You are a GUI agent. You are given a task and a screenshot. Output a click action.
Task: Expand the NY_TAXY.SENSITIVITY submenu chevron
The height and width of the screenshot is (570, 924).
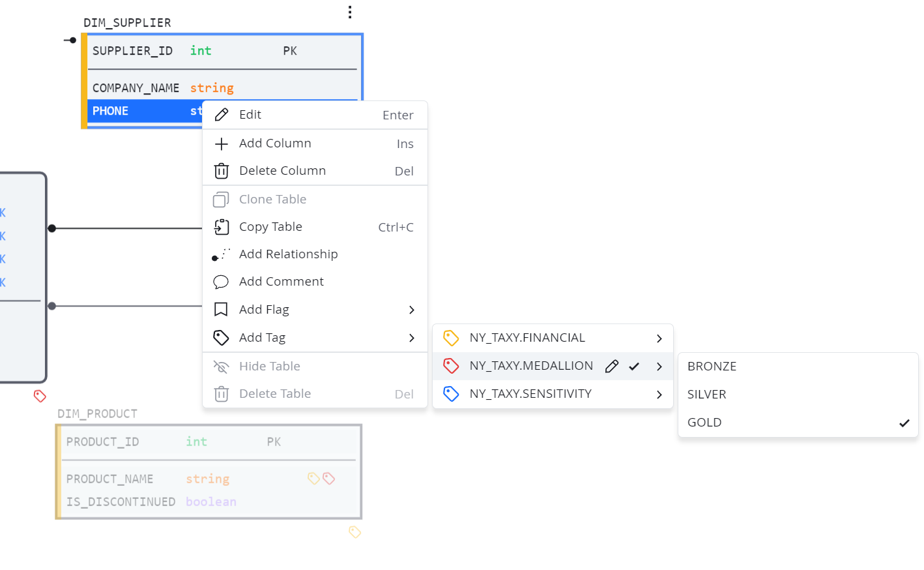[x=659, y=395]
